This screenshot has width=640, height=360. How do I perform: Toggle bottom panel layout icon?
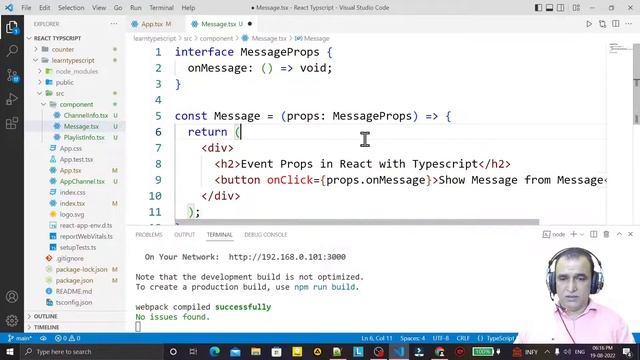(x=549, y=8)
